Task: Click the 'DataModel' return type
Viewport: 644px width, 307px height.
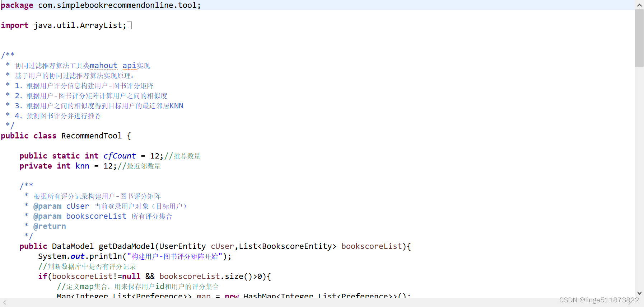Action: pos(73,246)
